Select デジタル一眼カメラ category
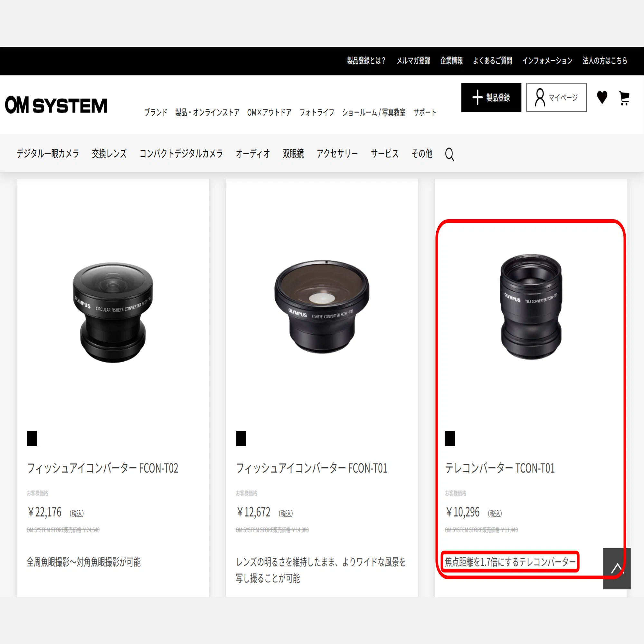Viewport: 644px width, 644px height. point(48,154)
